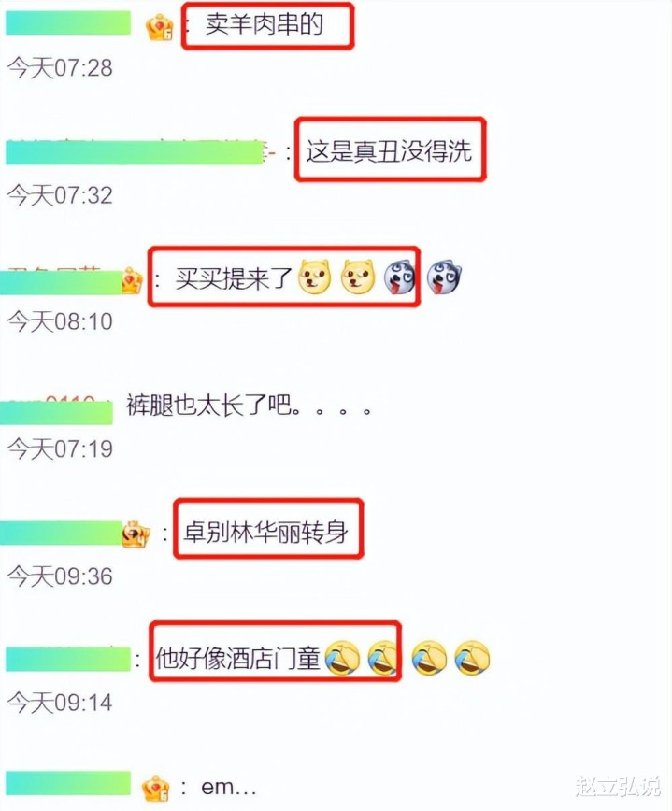This screenshot has width=672, height=811.
Task: Click the first husky emoji after the doge emojis
Action: point(400,277)
